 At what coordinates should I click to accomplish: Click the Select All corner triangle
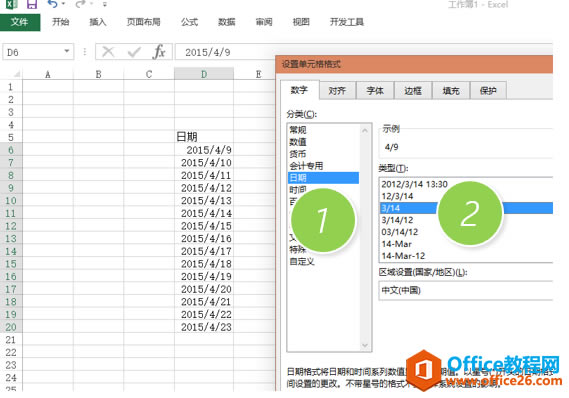click(x=17, y=74)
